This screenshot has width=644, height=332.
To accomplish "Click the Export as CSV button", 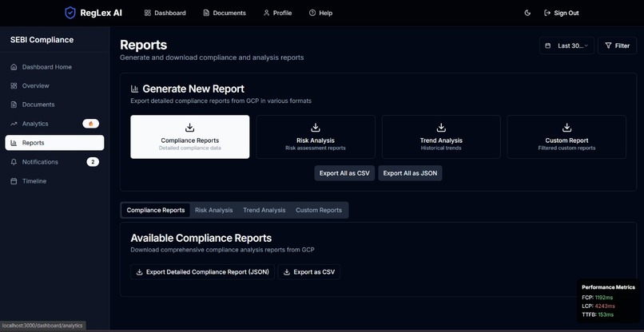I will pyautogui.click(x=309, y=271).
